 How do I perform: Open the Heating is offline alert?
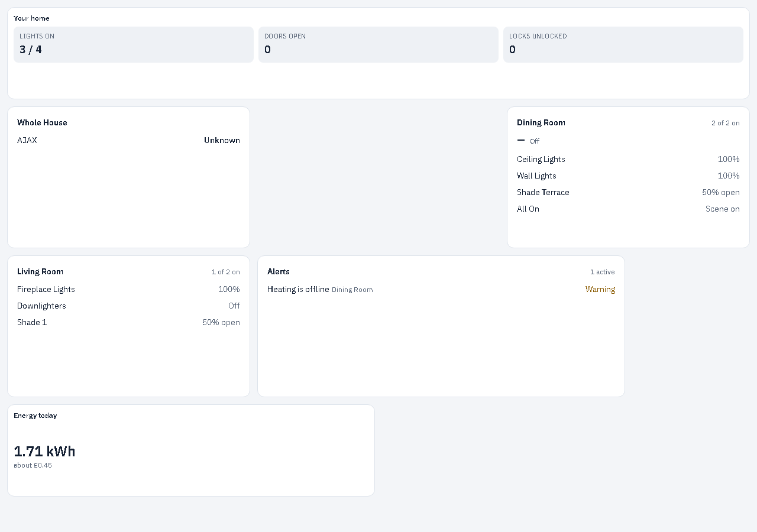click(x=298, y=289)
